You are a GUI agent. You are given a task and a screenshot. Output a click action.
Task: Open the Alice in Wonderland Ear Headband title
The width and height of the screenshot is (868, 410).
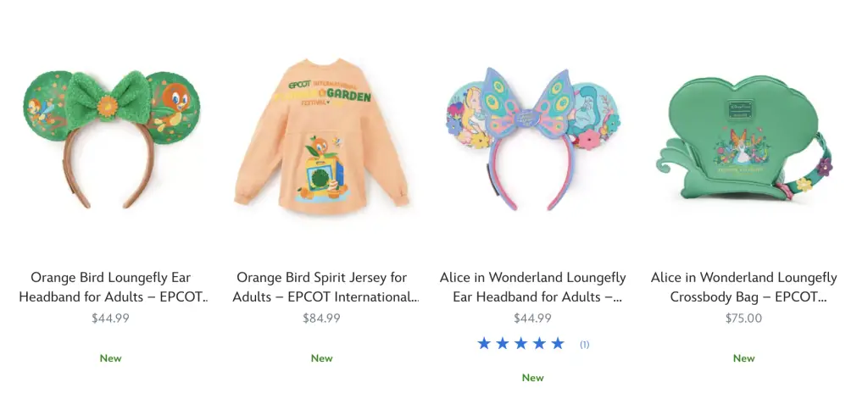pyautogui.click(x=532, y=287)
